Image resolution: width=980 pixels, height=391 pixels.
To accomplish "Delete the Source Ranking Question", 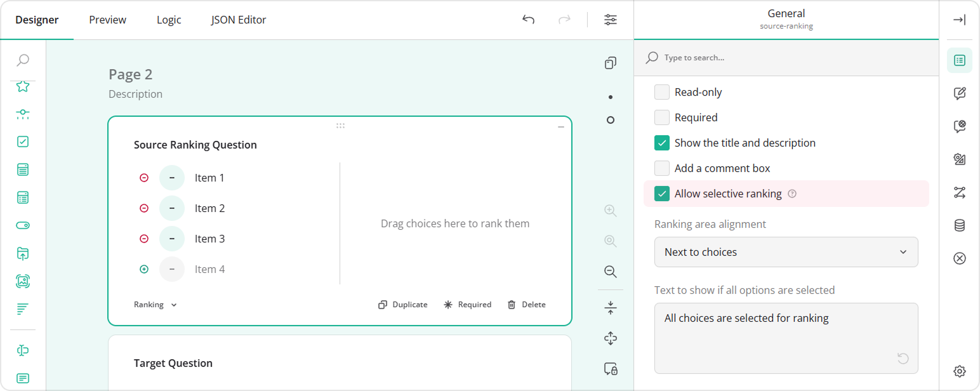I will coord(527,305).
